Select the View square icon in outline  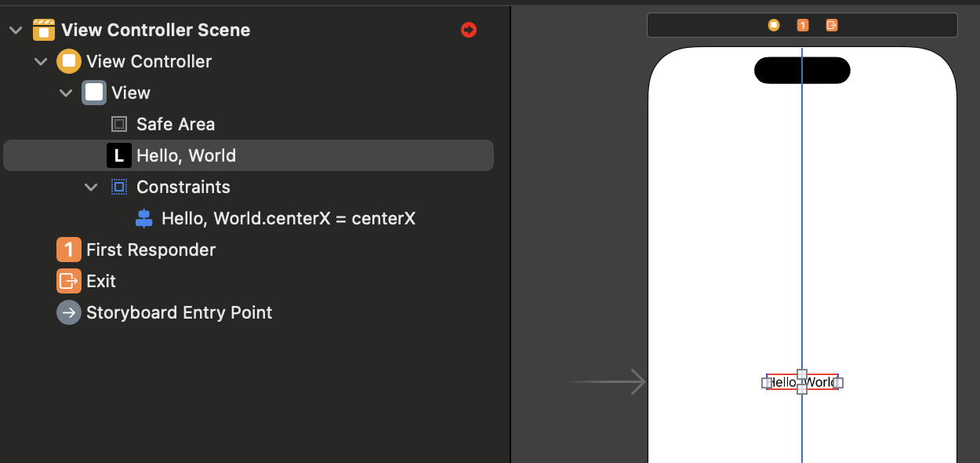94,93
